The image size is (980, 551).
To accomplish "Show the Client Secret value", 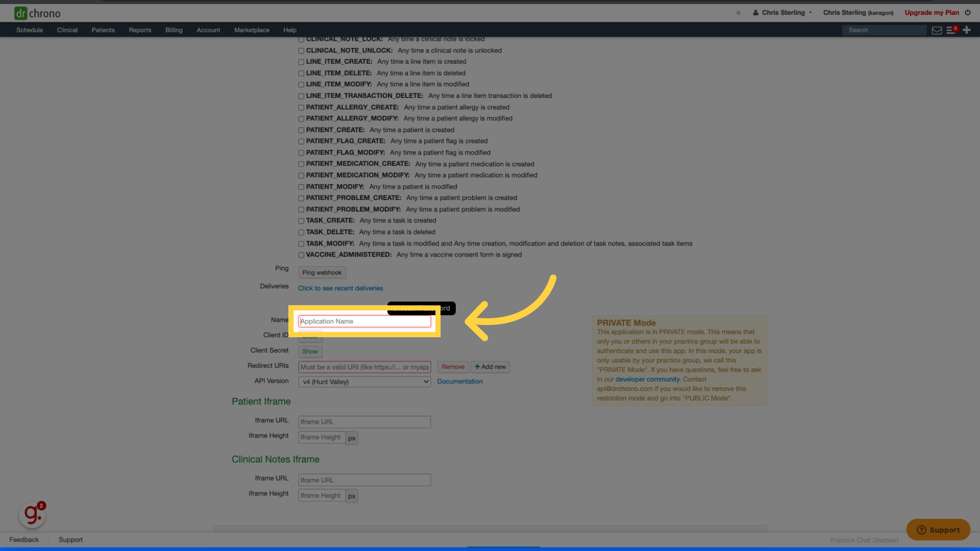I will tap(310, 352).
